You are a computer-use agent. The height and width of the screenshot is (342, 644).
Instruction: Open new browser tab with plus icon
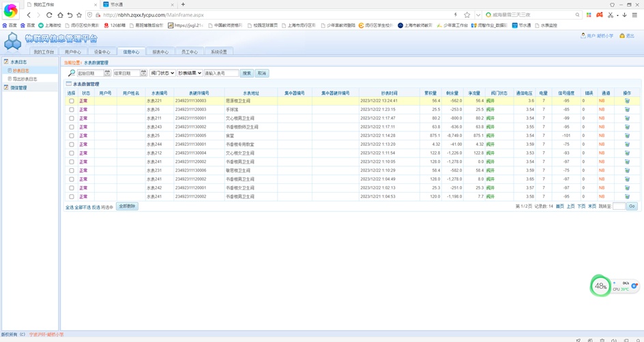[x=184, y=5]
